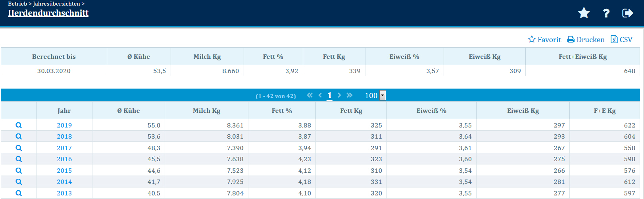Screen dimensions: 644x199
Task: Open the rows-per-page dropdown showing 100
Action: point(383,95)
